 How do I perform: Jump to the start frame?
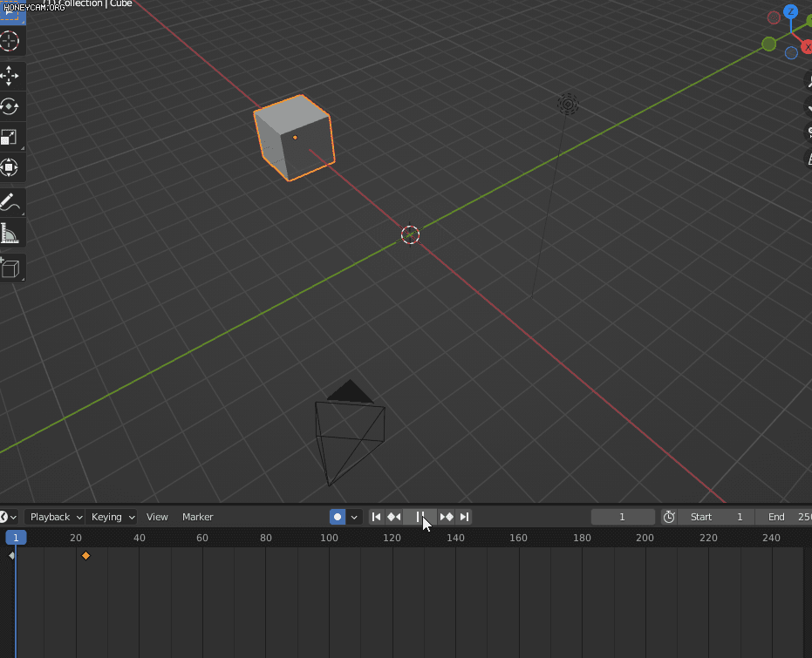pos(377,517)
